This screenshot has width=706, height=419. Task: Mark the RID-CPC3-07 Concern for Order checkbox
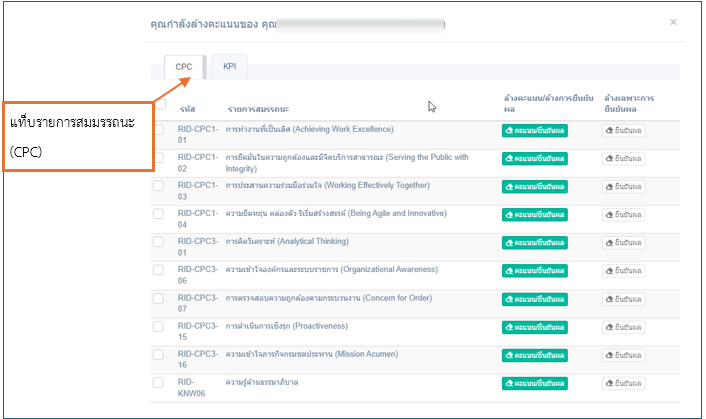click(x=158, y=298)
